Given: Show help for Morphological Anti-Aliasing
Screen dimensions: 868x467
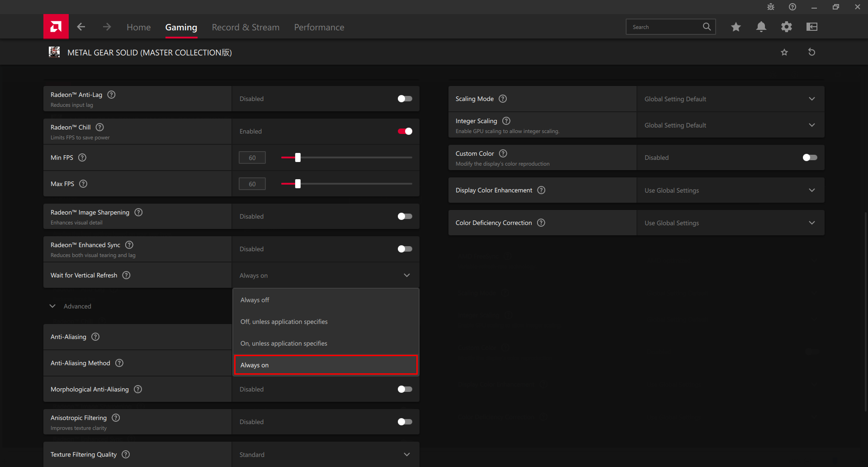Looking at the screenshot, I should (138, 389).
